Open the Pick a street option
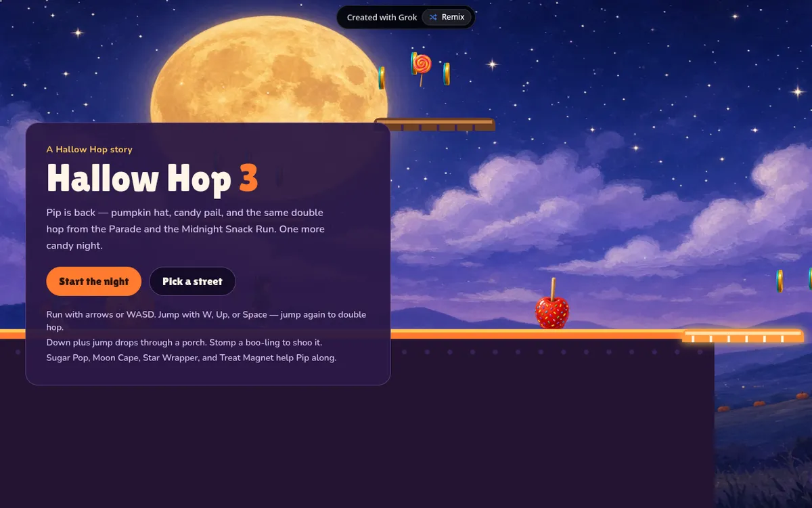This screenshot has height=508, width=812. [192, 281]
